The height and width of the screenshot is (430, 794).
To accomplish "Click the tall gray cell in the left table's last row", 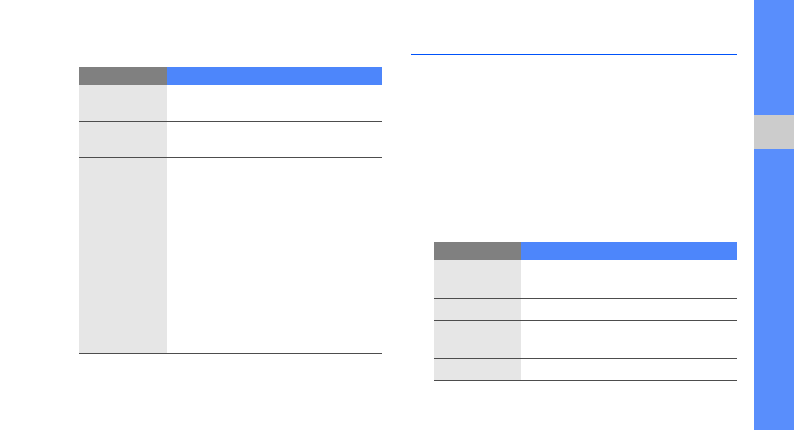I will [x=123, y=255].
